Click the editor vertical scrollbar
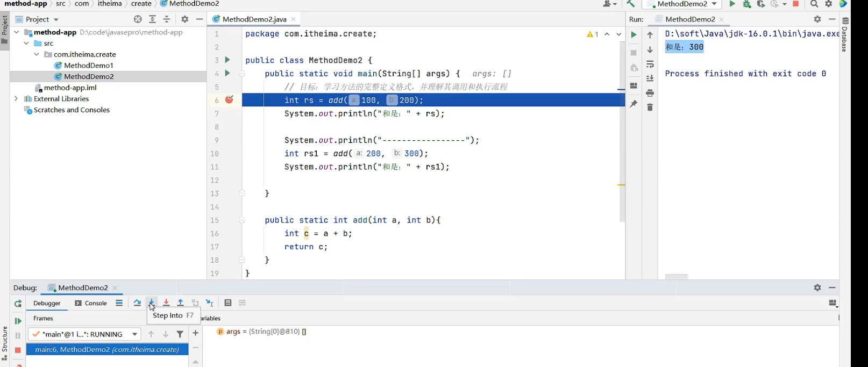868x367 pixels. pyautogui.click(x=622, y=132)
